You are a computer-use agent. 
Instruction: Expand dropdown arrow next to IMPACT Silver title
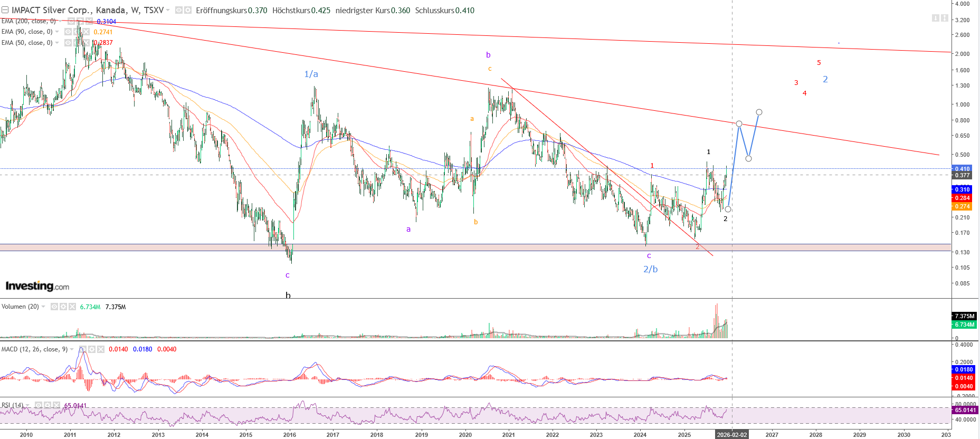(x=168, y=10)
